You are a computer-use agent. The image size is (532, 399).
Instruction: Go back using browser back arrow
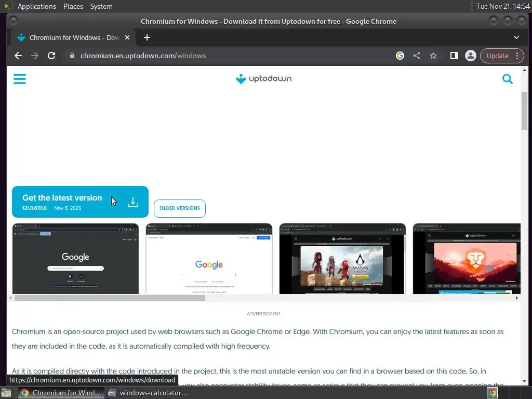tap(18, 56)
